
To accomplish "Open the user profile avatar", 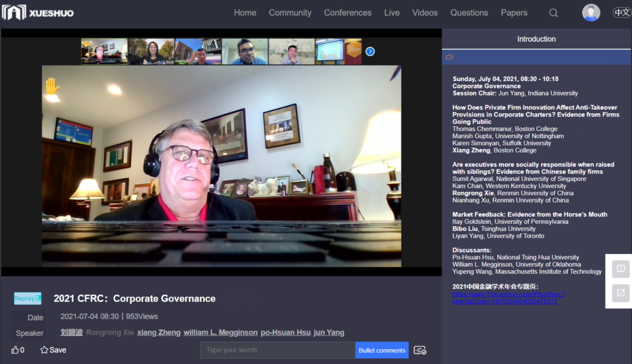I will 590,13.
